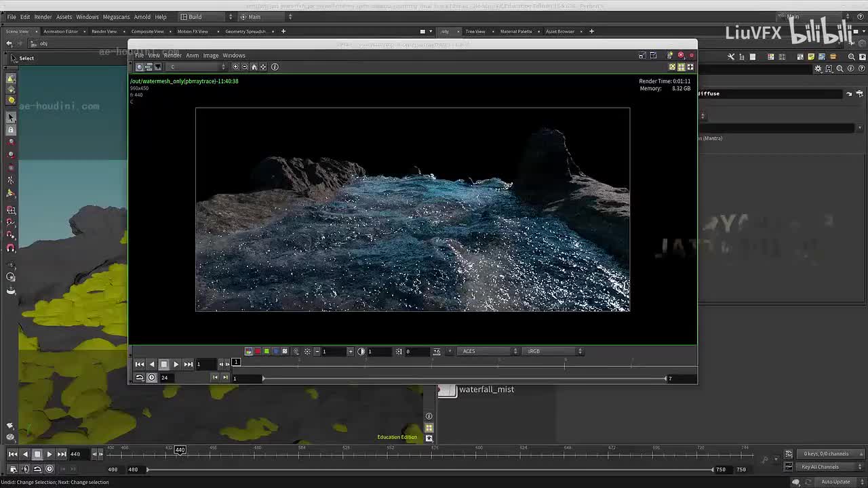Viewport: 868px width, 488px height.
Task: Jump to the main timeline start
Action: (x=13, y=454)
